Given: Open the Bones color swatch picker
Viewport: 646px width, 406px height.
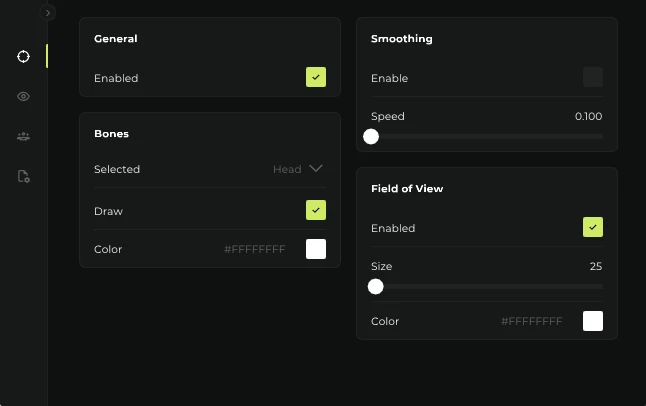Looking at the screenshot, I should (316, 249).
